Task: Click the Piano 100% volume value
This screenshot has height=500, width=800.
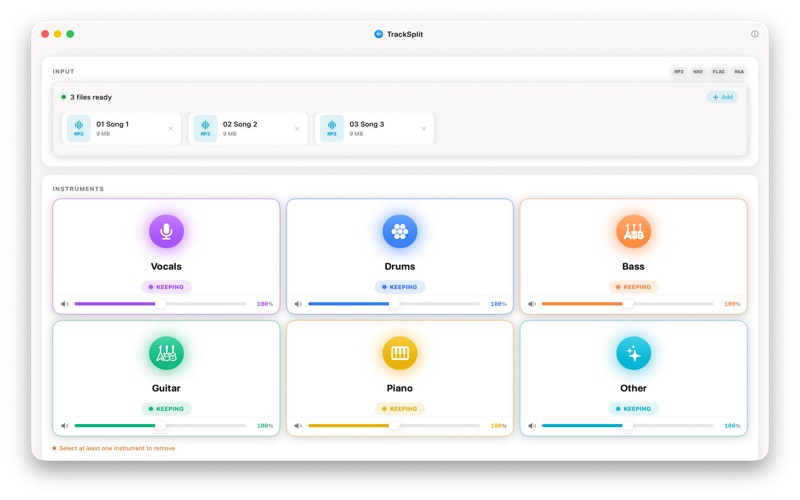Action: click(x=498, y=426)
